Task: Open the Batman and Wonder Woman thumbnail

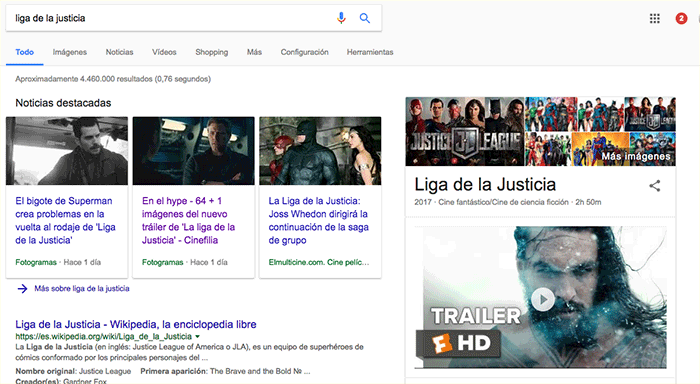Action: tap(320, 151)
